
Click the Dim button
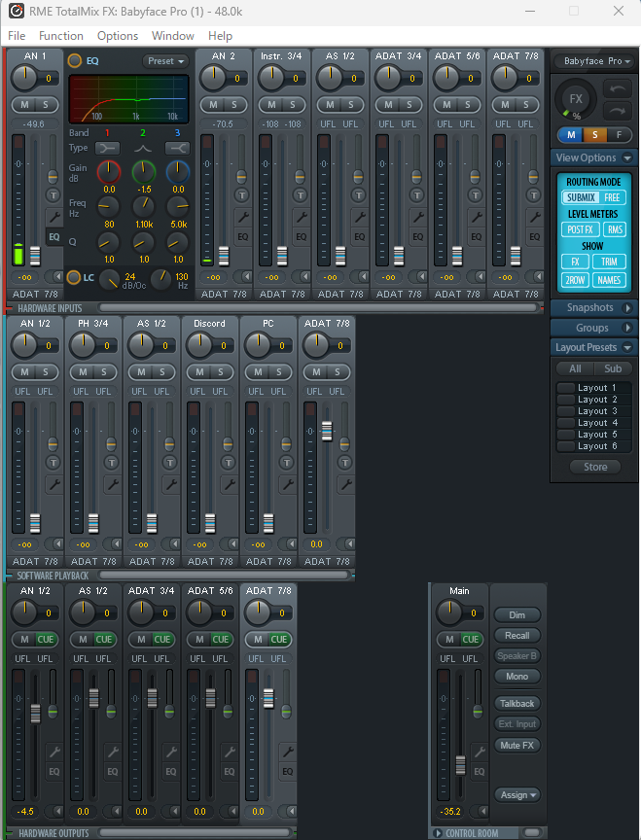pyautogui.click(x=517, y=615)
